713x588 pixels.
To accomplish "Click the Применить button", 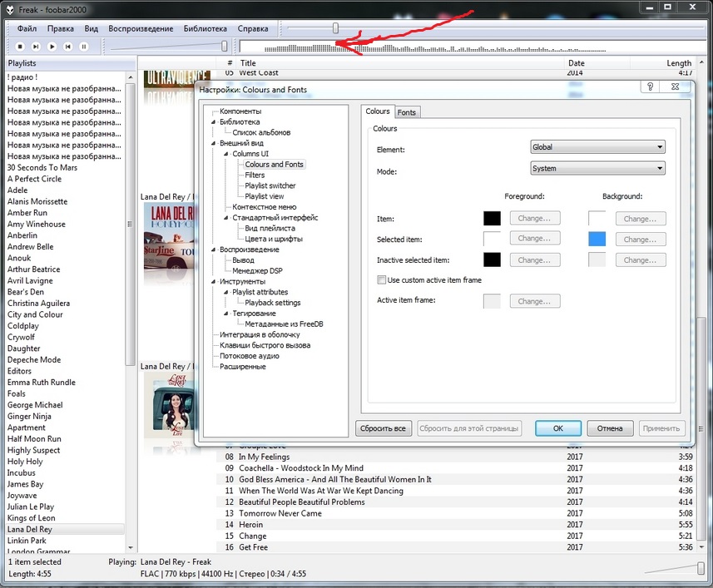I will [661, 428].
